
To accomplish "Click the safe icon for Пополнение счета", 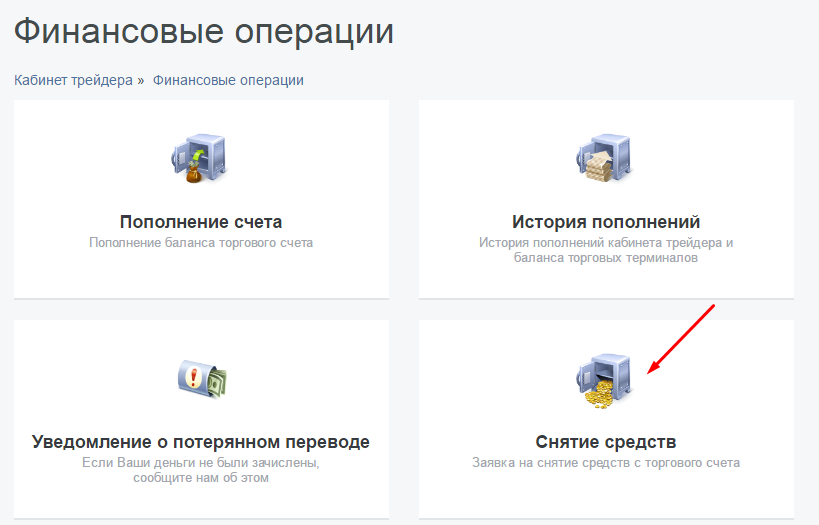I will click(201, 158).
